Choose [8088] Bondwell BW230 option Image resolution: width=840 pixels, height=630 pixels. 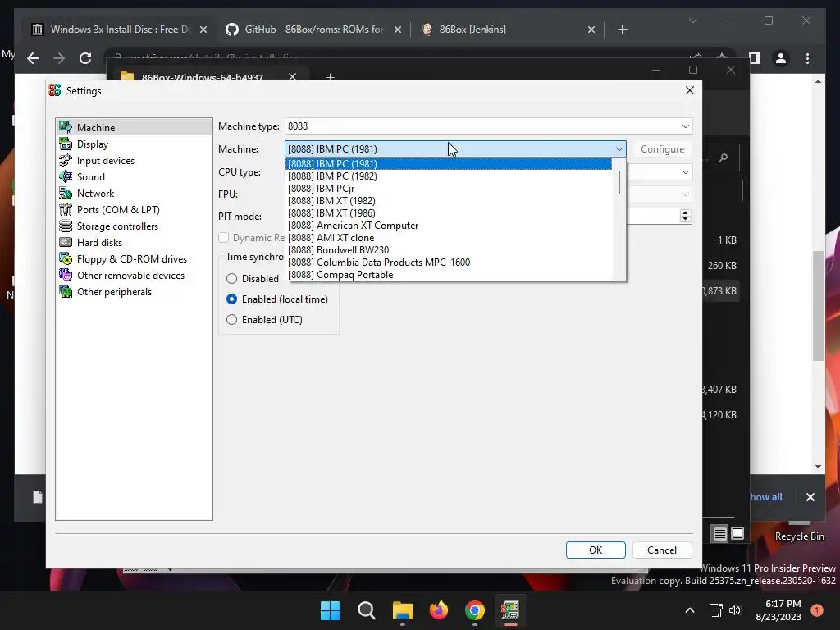pos(449,250)
